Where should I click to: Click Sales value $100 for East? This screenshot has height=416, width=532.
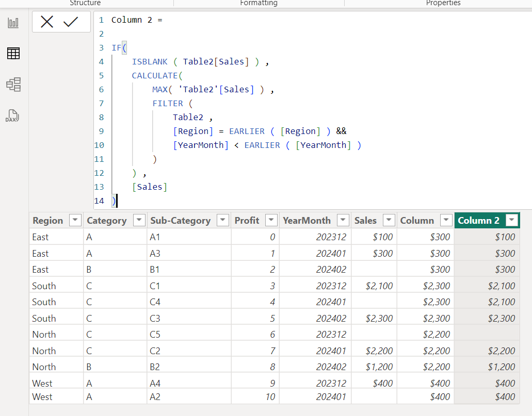(x=383, y=237)
